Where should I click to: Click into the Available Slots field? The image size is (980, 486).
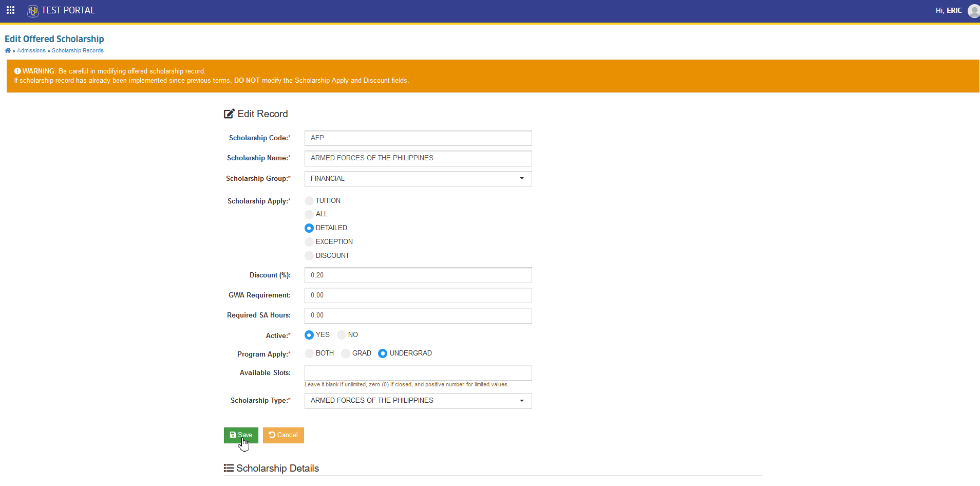(418, 373)
